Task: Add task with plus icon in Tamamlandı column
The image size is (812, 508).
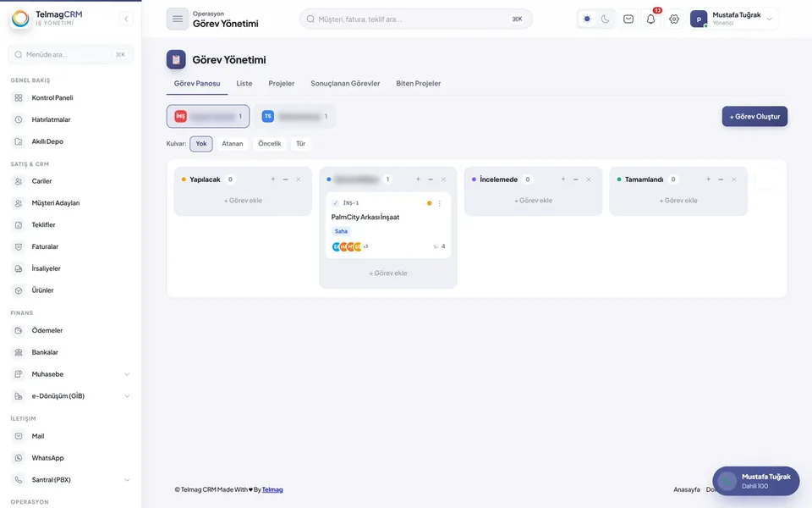Action: coord(708,179)
